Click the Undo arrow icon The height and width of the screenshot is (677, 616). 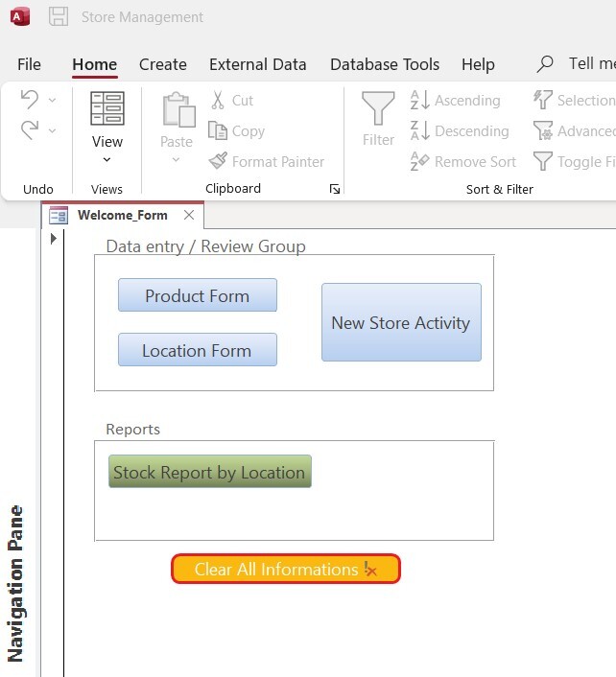click(30, 100)
